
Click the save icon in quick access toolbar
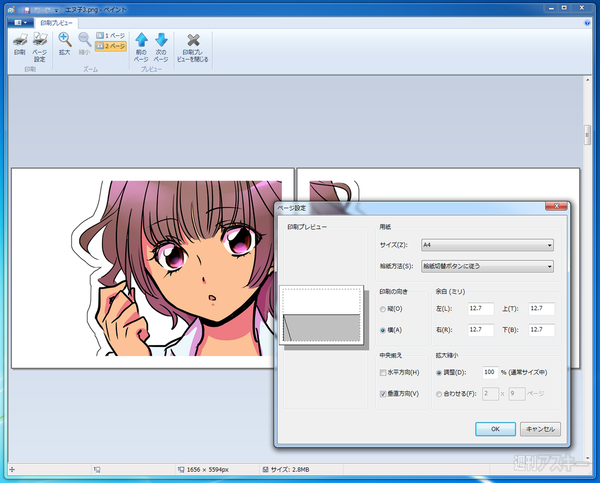tap(26, 10)
